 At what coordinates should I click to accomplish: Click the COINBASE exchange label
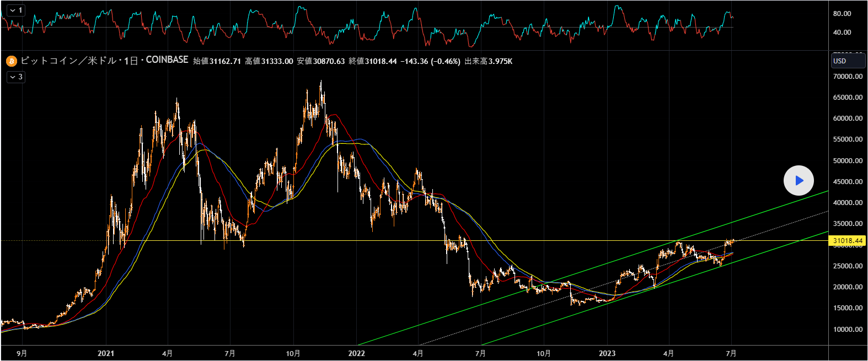coord(167,60)
